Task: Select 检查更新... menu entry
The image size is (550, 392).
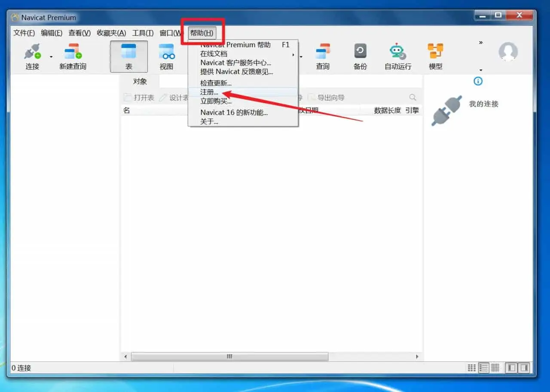Action: (216, 83)
